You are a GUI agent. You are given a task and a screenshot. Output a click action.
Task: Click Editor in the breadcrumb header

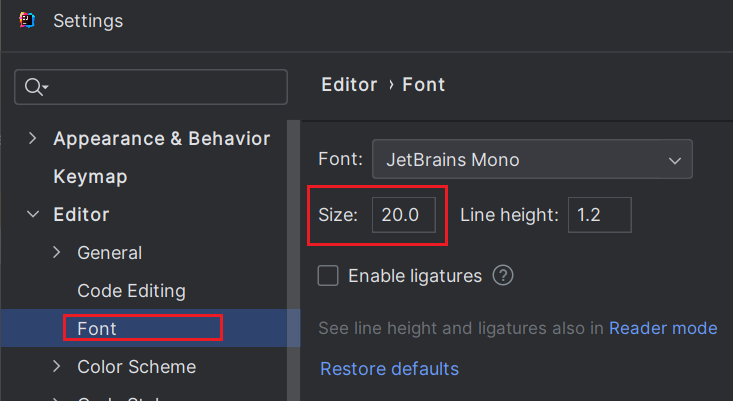click(349, 85)
